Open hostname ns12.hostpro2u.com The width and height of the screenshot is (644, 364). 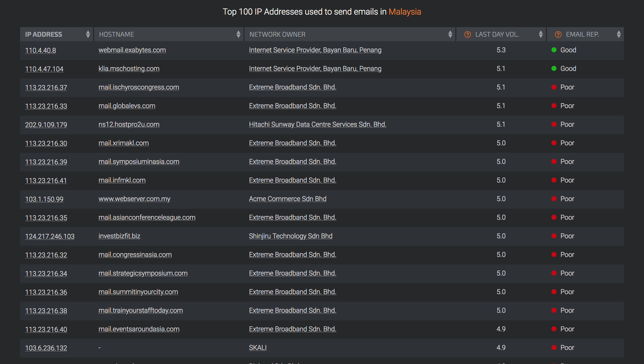click(x=129, y=124)
